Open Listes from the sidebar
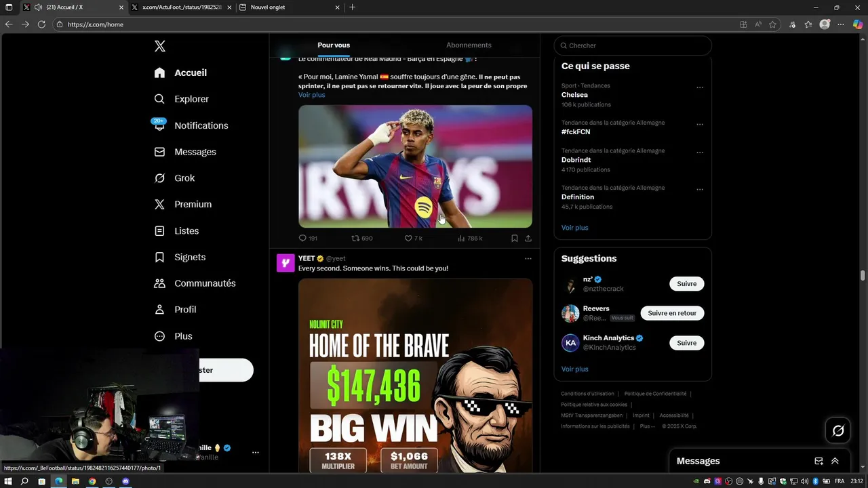868x488 pixels. (176, 230)
